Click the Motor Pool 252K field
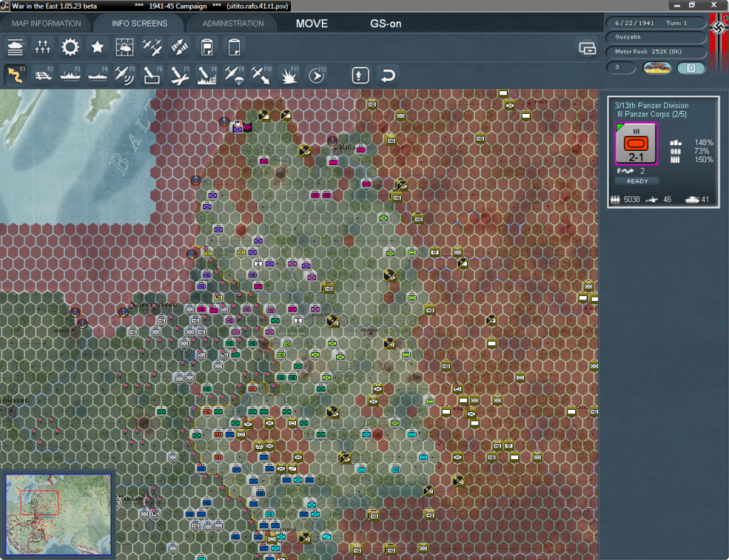The height and width of the screenshot is (560, 729). (656, 51)
